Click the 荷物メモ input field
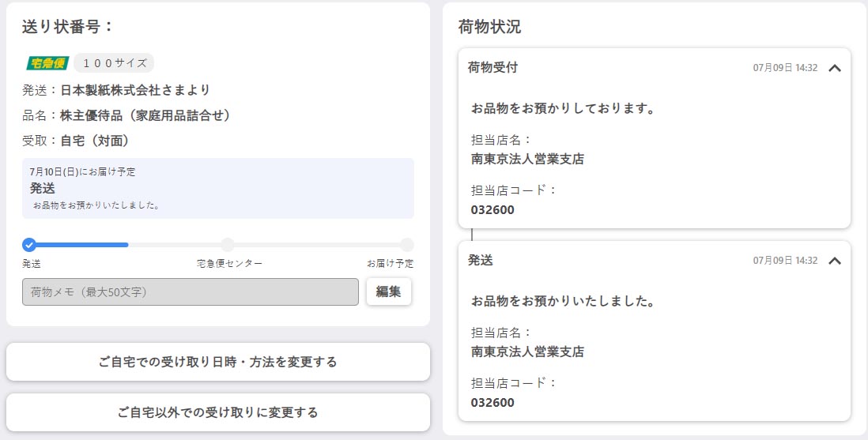This screenshot has height=440, width=868. tap(191, 292)
